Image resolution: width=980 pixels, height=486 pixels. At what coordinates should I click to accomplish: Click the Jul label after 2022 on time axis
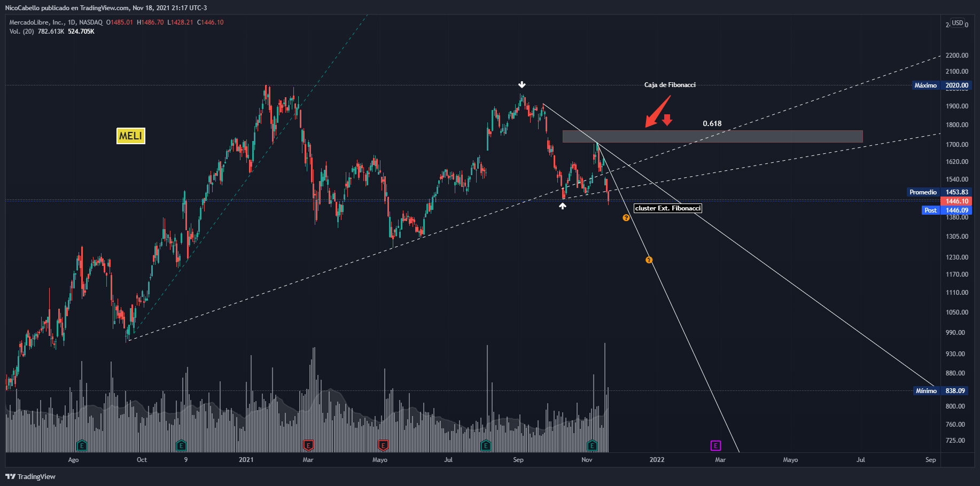coord(860,460)
